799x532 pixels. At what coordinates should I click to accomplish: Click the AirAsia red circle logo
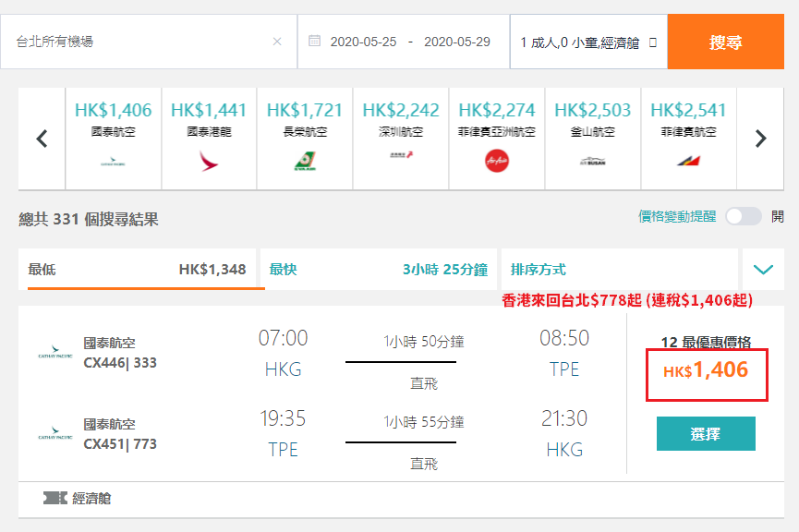pos(497,161)
